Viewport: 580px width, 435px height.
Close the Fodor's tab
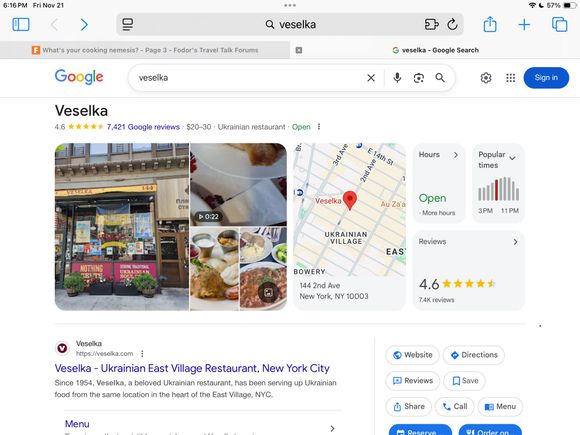[x=299, y=50]
